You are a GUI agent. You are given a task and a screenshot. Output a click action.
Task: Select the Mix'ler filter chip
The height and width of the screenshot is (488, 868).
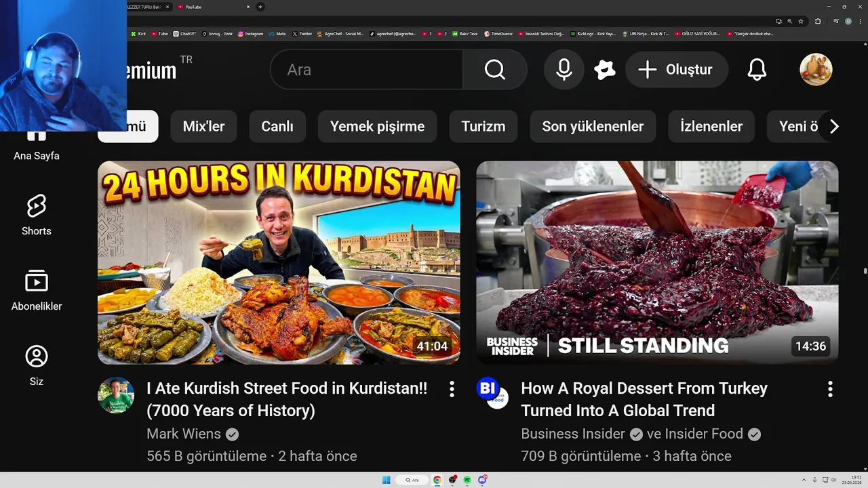click(x=203, y=126)
